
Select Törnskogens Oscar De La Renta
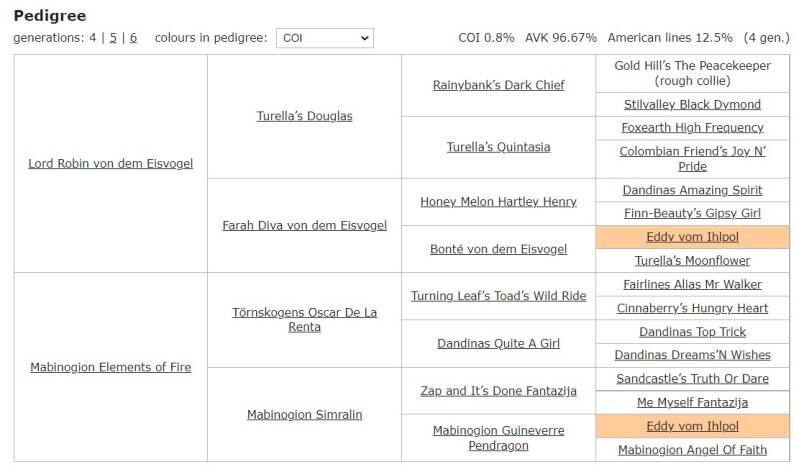point(304,319)
